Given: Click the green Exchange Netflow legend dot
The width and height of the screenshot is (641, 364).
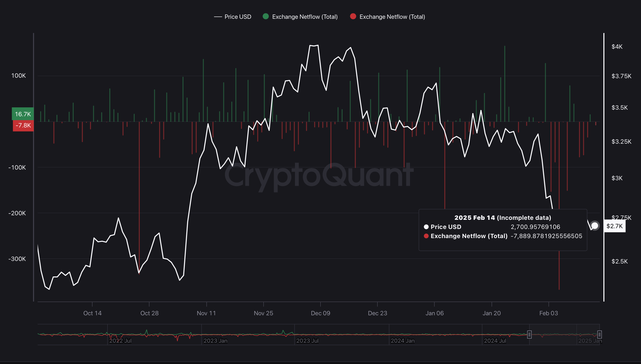Looking at the screenshot, I should (x=266, y=16).
